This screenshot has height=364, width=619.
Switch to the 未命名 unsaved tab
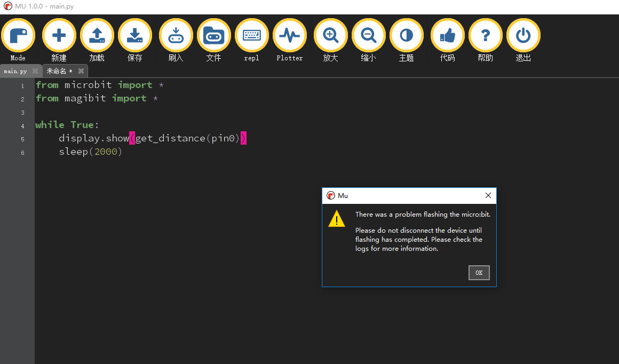[x=57, y=70]
